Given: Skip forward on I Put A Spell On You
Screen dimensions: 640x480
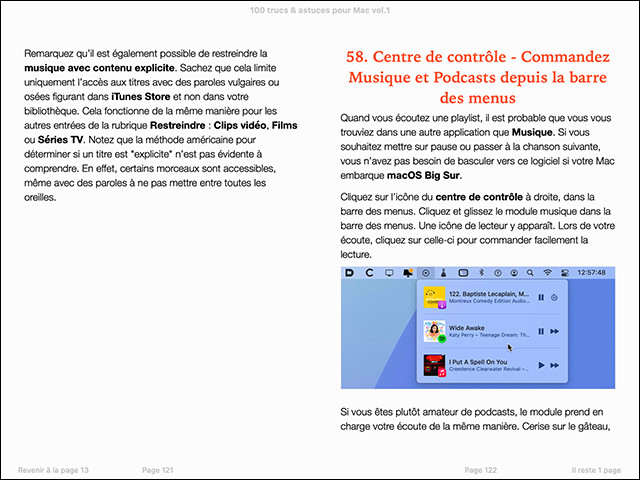Looking at the screenshot, I should (554, 365).
